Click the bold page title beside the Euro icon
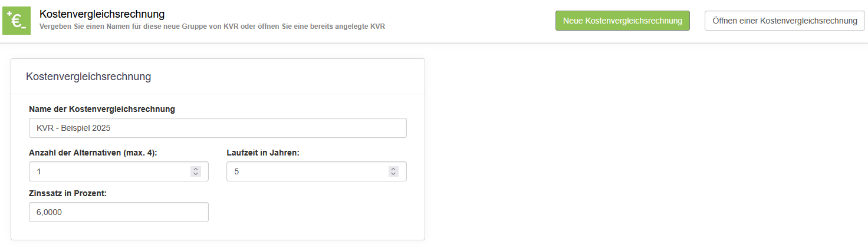 click(x=102, y=14)
